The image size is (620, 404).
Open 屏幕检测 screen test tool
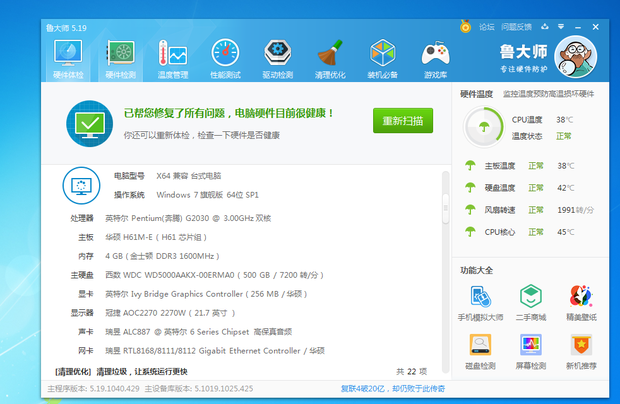(x=531, y=352)
